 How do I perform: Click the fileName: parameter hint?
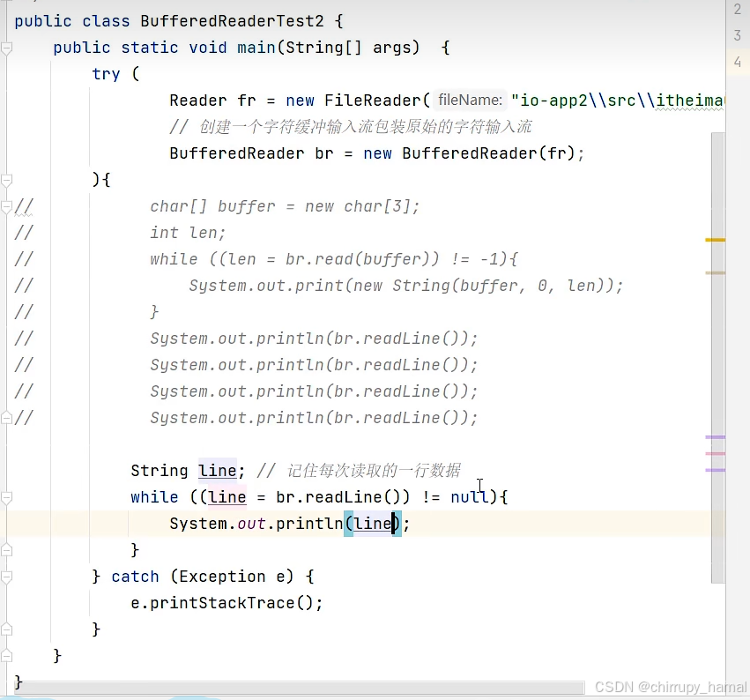coord(470,100)
